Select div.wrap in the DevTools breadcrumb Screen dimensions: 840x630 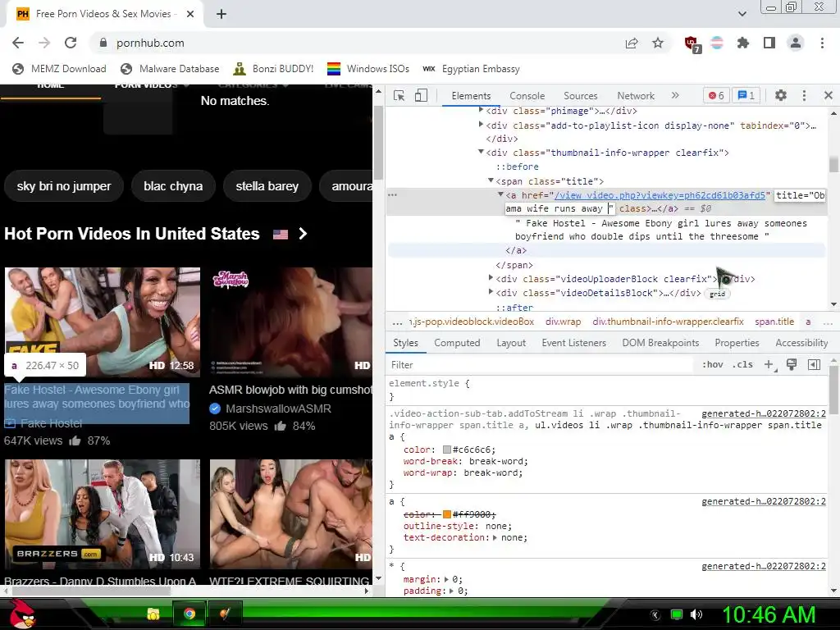coord(563,322)
